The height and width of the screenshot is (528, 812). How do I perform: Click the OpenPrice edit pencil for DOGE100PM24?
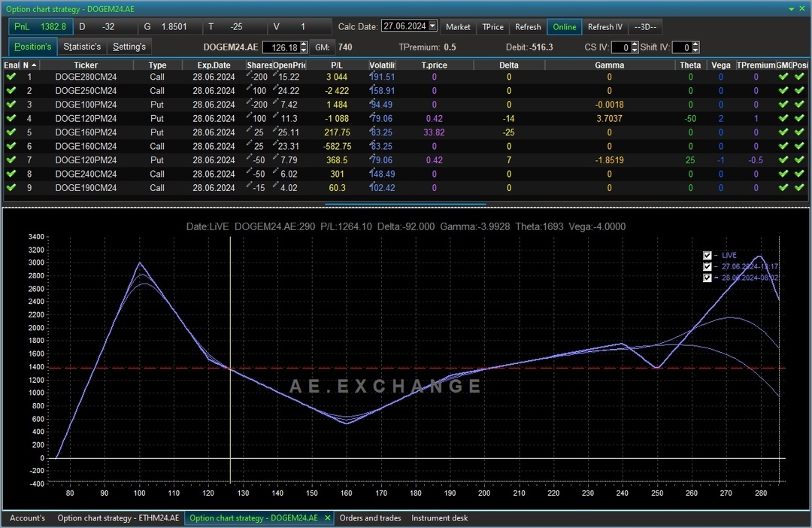pyautogui.click(x=275, y=102)
